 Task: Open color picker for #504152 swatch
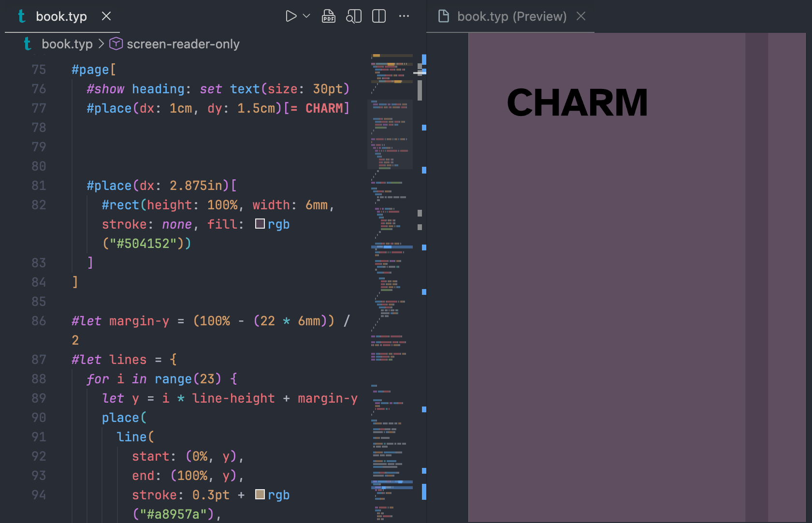pyautogui.click(x=260, y=224)
